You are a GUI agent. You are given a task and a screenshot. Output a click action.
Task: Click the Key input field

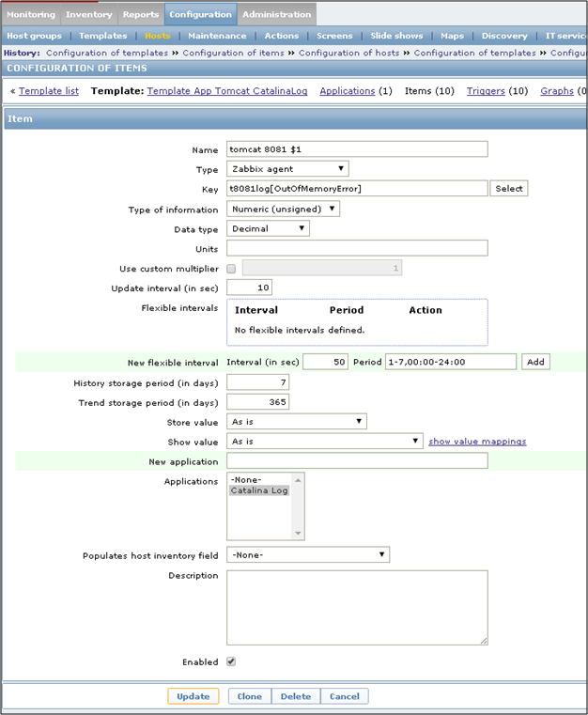357,188
